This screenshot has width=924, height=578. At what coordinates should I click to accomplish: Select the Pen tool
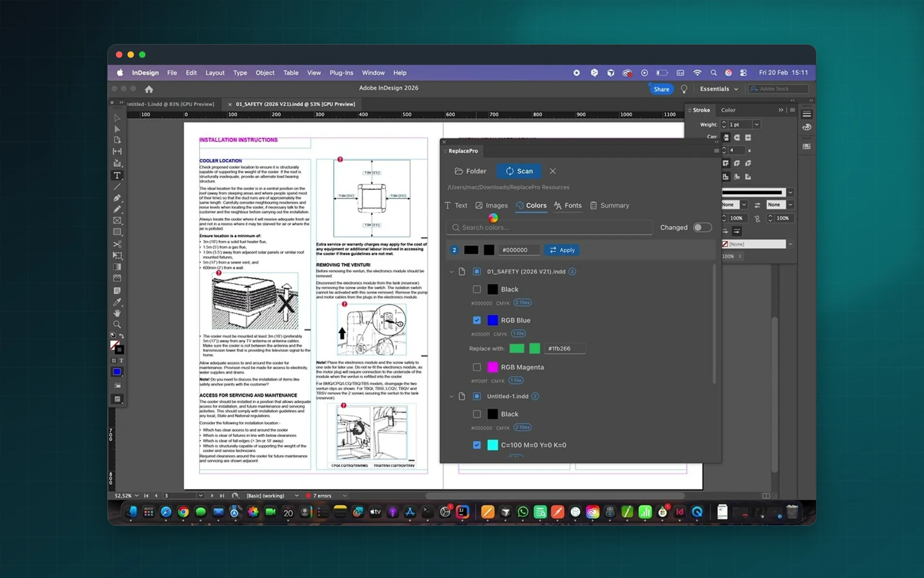click(117, 198)
